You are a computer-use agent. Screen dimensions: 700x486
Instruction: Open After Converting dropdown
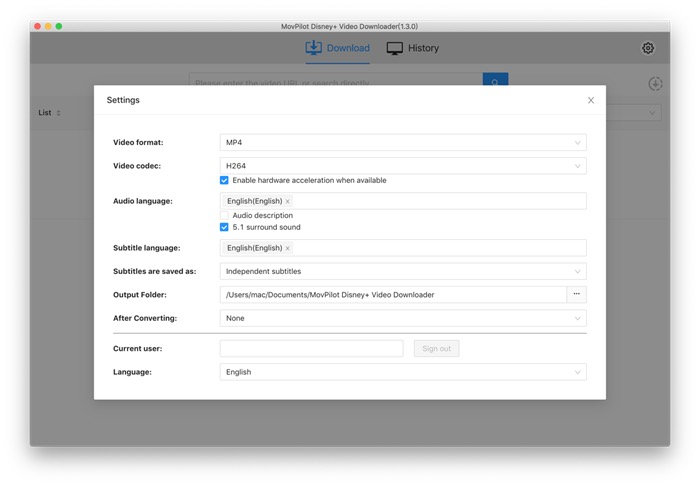403,318
